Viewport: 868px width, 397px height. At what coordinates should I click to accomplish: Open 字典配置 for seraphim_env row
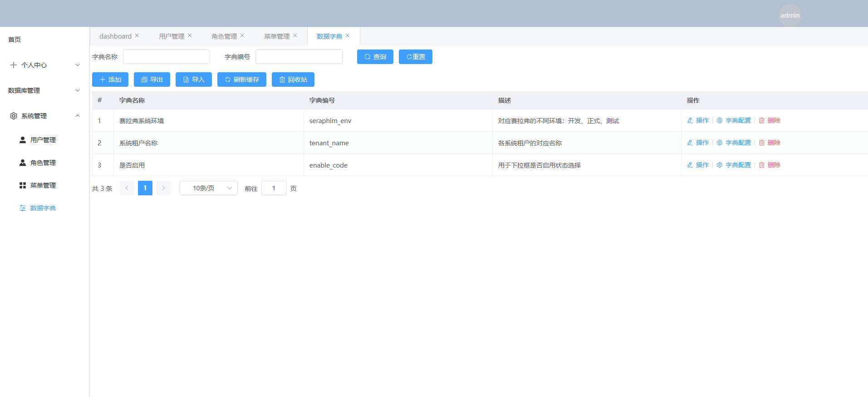click(x=734, y=120)
